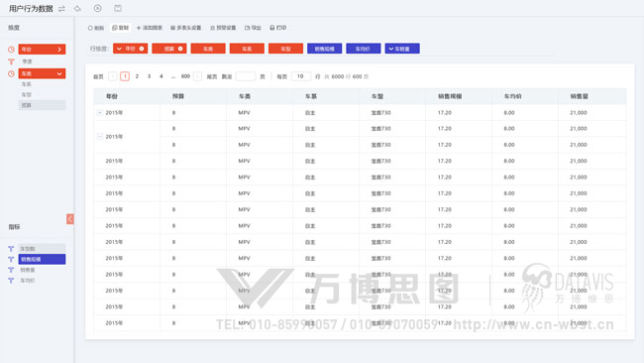Remove the 年份 chip using its X
Screen dimensions: 644x363
pos(142,49)
